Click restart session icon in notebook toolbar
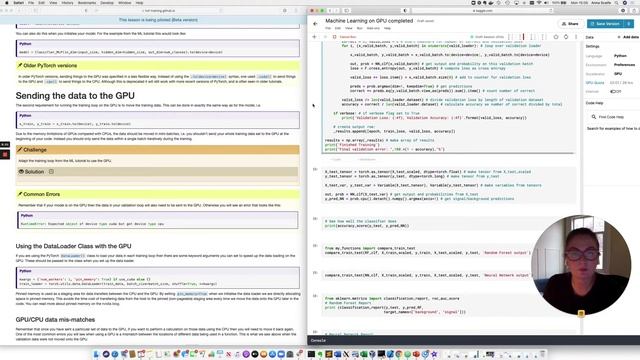 pos(566,37)
